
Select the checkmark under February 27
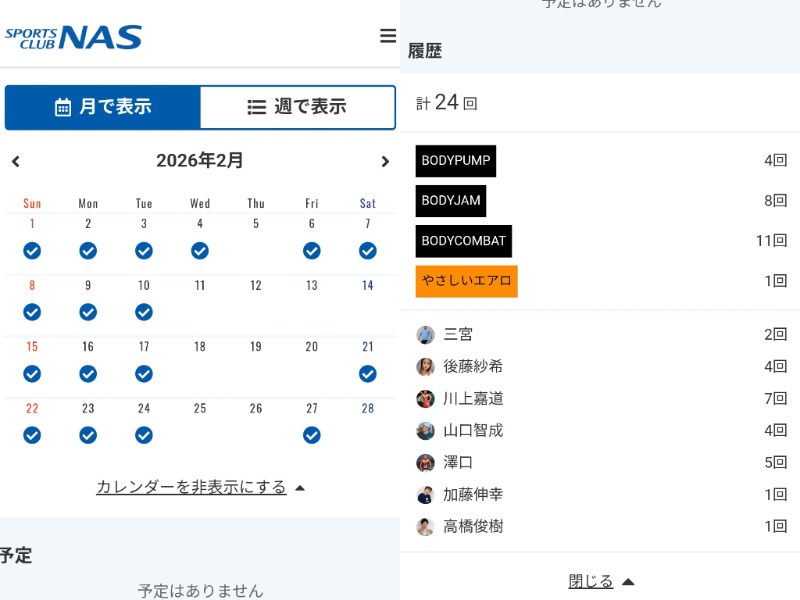click(x=312, y=435)
